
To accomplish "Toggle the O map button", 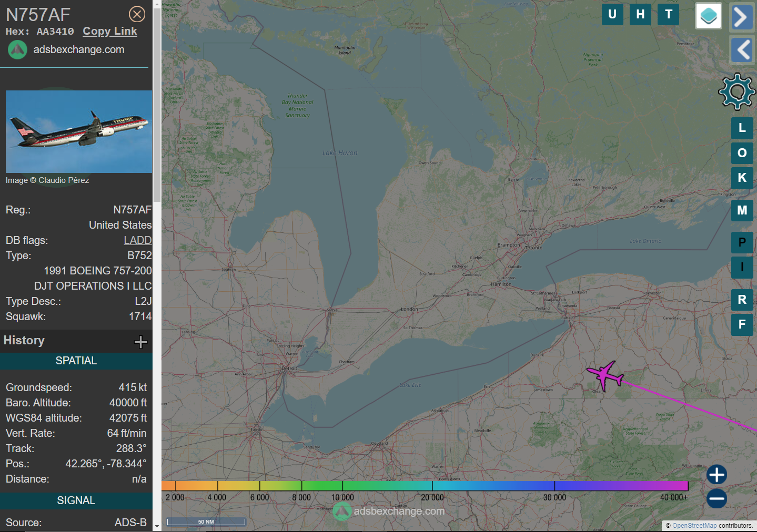I will tap(742, 153).
